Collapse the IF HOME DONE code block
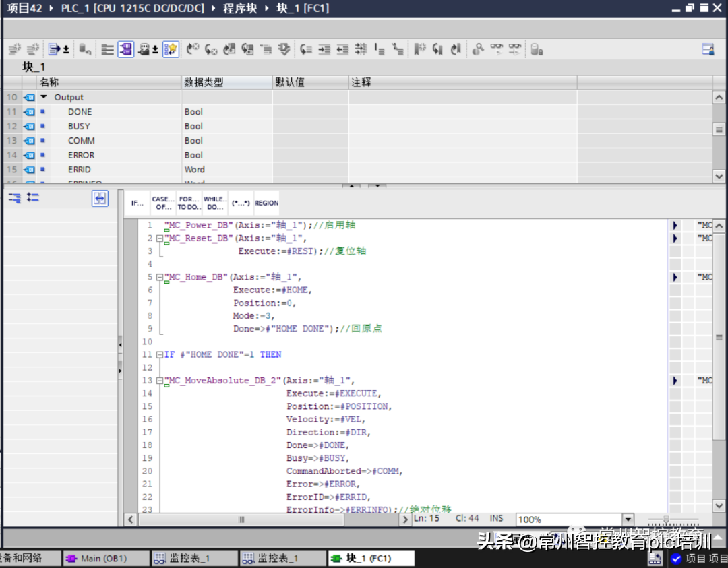 pos(159,354)
